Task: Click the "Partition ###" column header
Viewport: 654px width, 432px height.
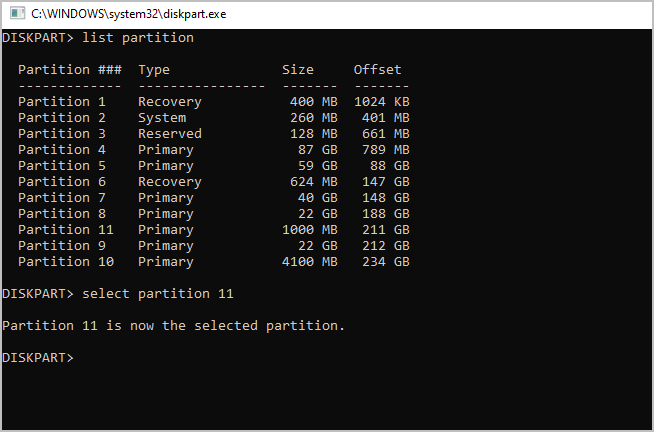Action: pyautogui.click(x=70, y=70)
